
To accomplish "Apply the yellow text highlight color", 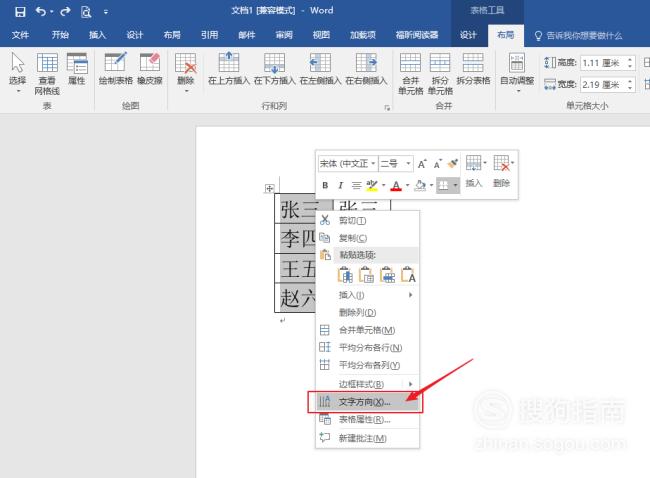I will click(x=372, y=185).
